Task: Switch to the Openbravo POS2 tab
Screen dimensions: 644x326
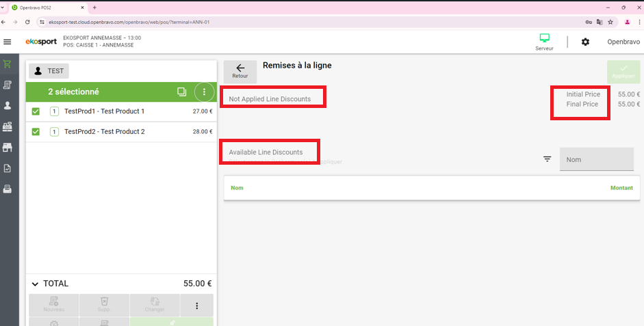Action: coord(48,8)
